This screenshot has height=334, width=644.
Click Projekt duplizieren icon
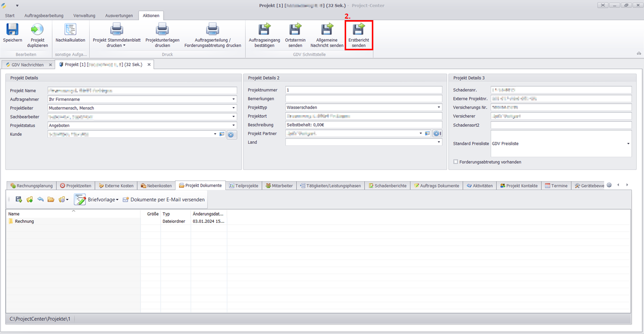37,30
